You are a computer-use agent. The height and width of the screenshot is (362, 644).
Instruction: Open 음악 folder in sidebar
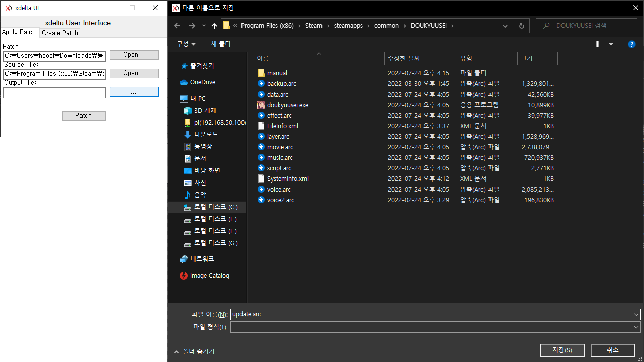pos(195,195)
